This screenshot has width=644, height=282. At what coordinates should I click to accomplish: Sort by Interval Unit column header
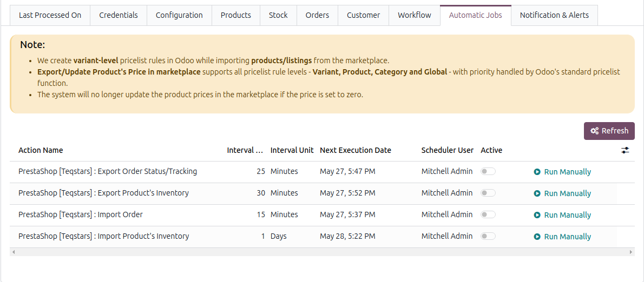click(292, 150)
